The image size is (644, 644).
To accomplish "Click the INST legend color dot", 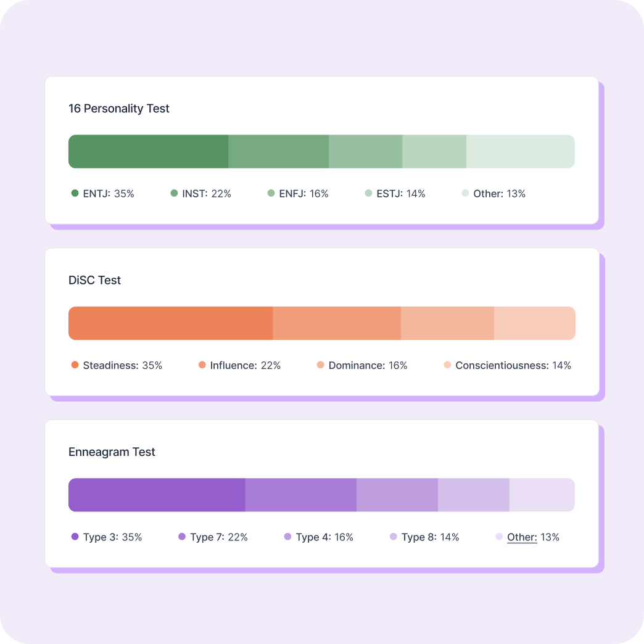I will tap(174, 194).
